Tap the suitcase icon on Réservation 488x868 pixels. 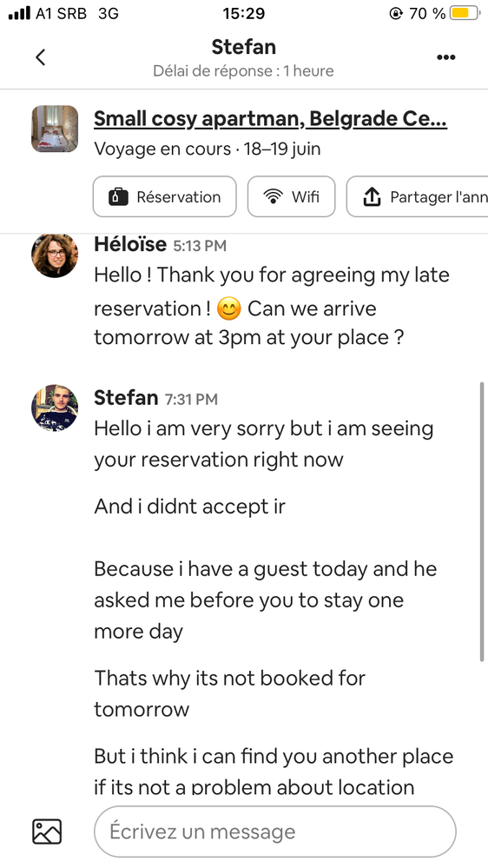(118, 196)
